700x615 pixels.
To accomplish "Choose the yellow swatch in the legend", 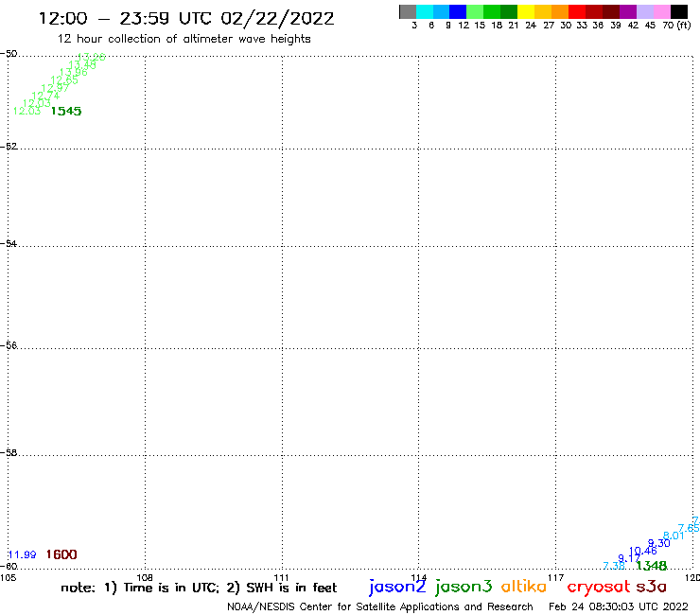I will (526, 12).
